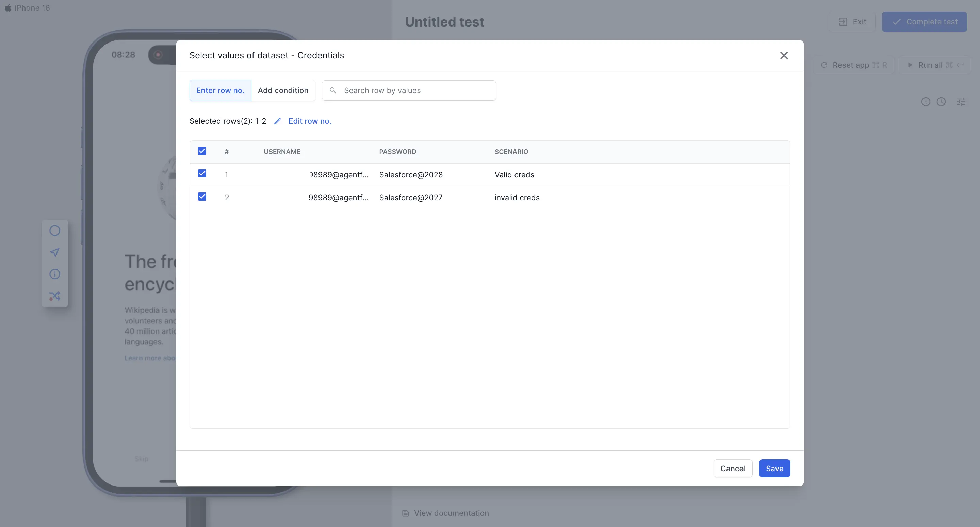Click the SCENARIO column header
This screenshot has height=527, width=980.
[x=511, y=152]
